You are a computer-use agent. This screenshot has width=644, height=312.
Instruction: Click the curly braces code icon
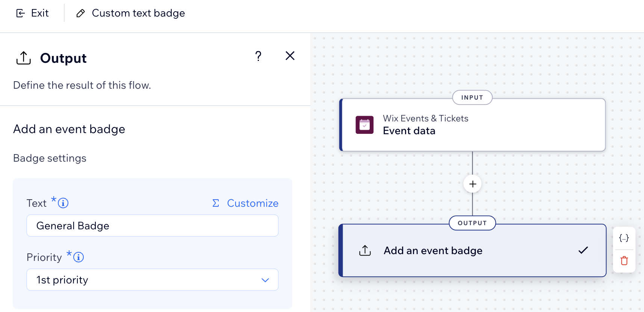tap(624, 238)
